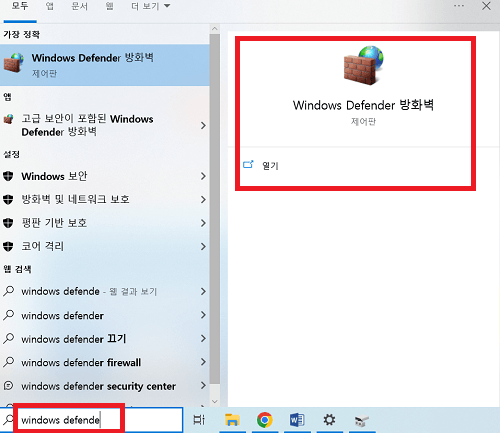Select windows defender firewall suggestion
This screenshot has width=500, height=433.
tap(105, 362)
